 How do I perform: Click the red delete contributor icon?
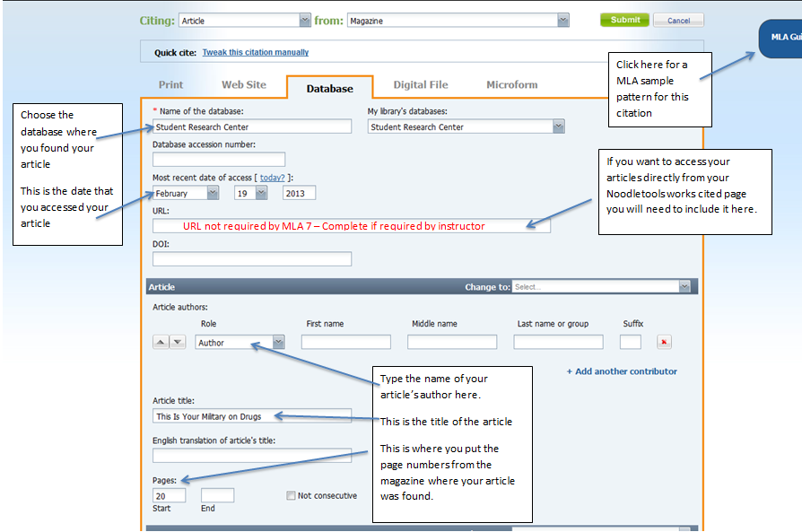pyautogui.click(x=664, y=342)
